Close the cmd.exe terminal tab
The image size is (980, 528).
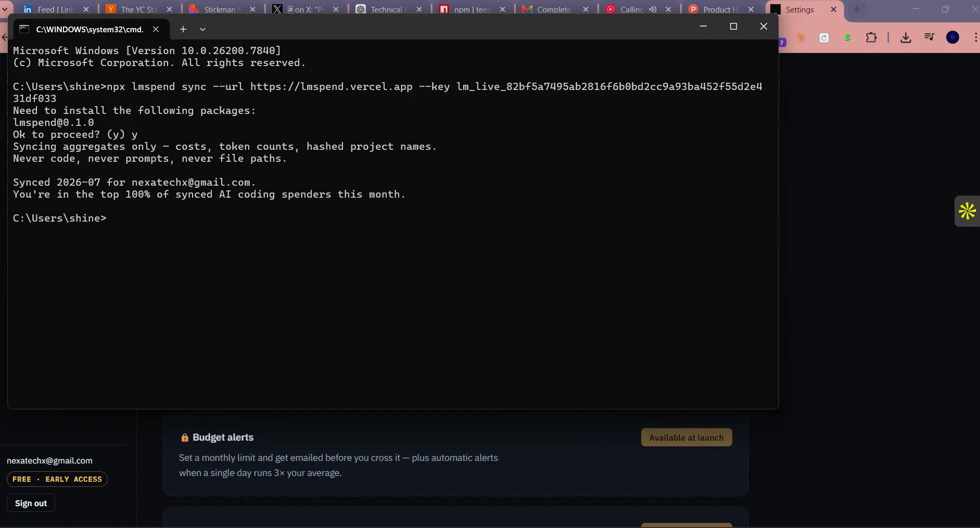156,29
